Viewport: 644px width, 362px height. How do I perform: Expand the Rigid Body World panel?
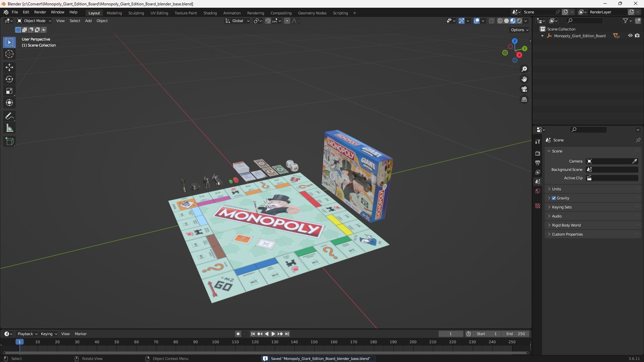(593, 225)
